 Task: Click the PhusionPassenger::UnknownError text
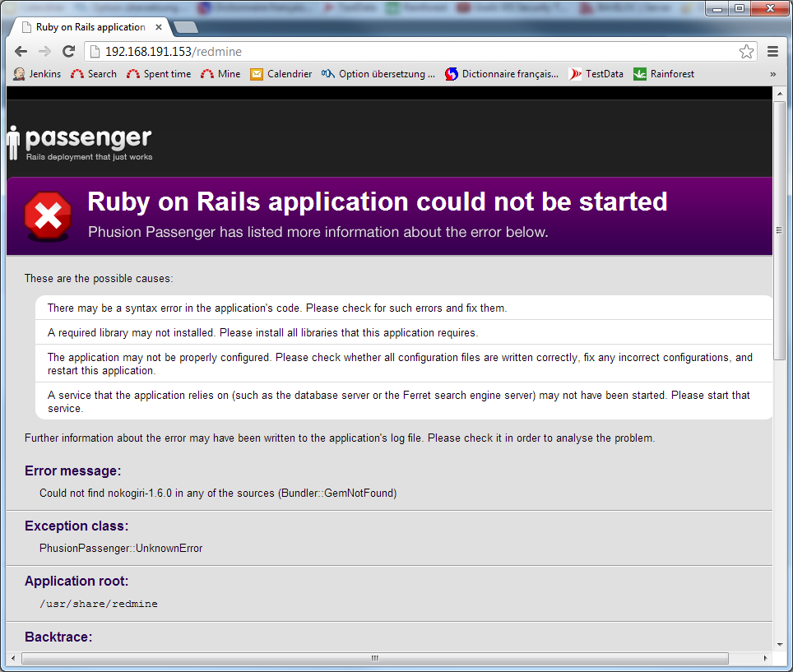pyautogui.click(x=121, y=548)
